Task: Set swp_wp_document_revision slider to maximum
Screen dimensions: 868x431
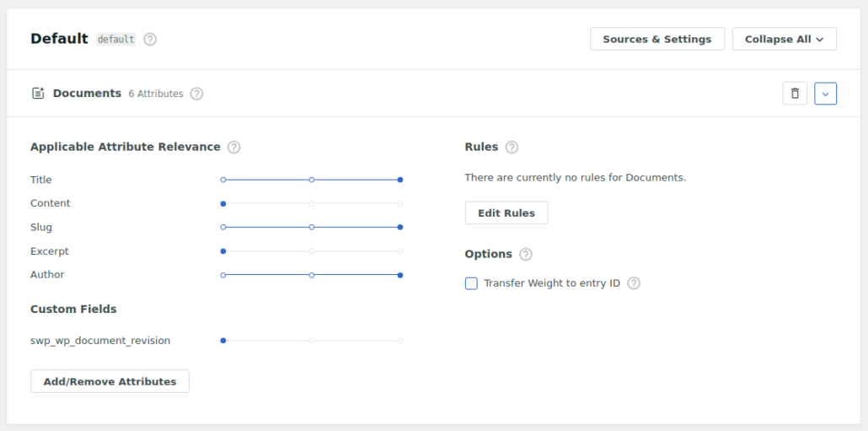Action: (400, 341)
